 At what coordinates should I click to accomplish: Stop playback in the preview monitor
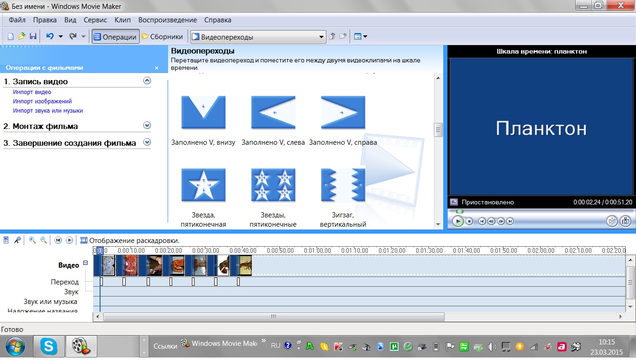(469, 222)
